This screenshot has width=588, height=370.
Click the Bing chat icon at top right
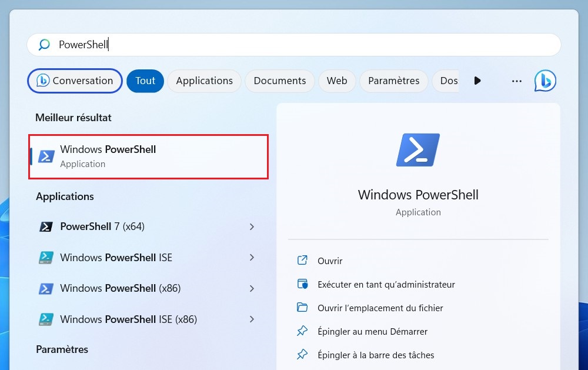[545, 81]
